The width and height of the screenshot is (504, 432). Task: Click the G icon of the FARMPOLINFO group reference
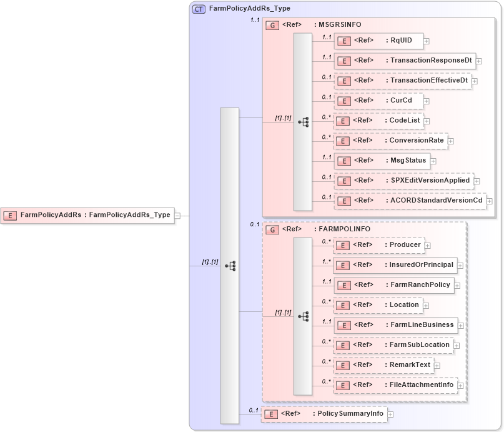(272, 229)
